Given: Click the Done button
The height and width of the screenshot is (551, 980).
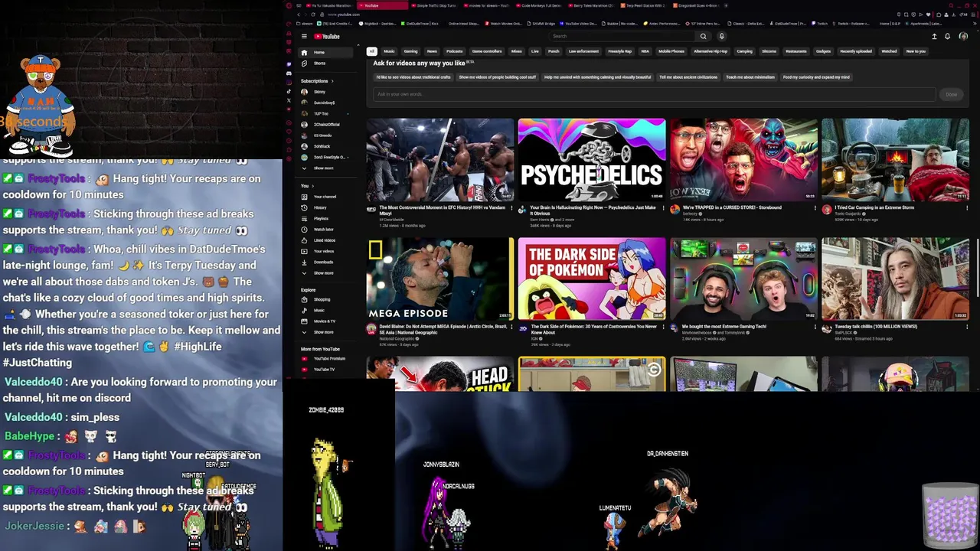Looking at the screenshot, I should click(x=951, y=94).
